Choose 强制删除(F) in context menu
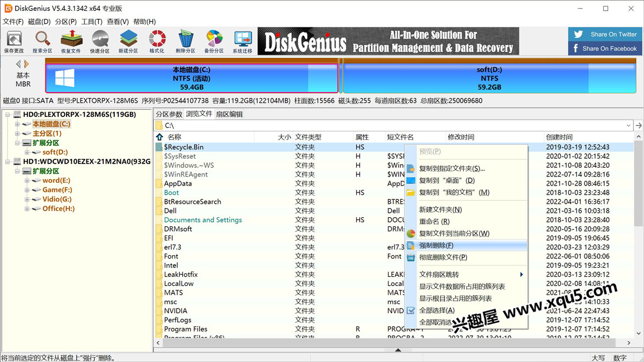Viewport: 644px width, 362px height. click(x=466, y=246)
